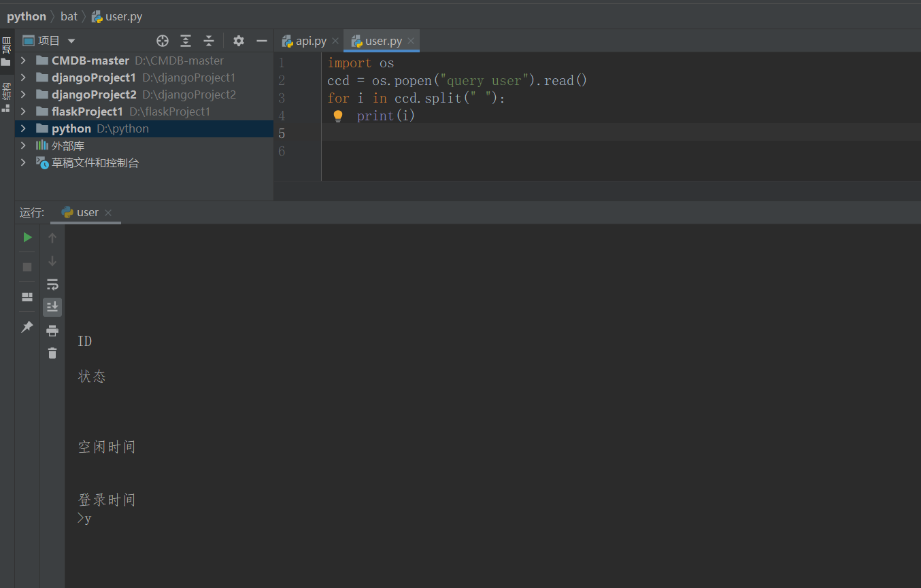921x588 pixels.
Task: Toggle Soft-Wrap in the run console
Action: click(52, 284)
